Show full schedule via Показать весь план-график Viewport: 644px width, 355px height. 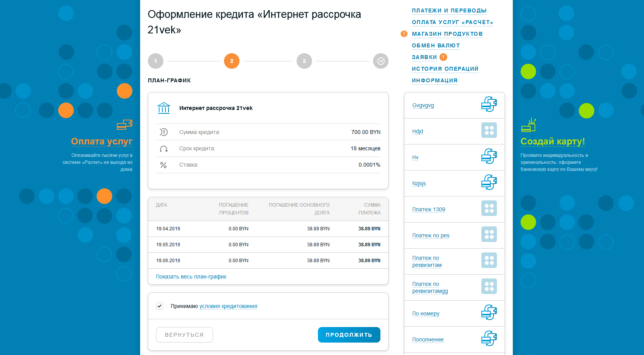[x=191, y=277]
